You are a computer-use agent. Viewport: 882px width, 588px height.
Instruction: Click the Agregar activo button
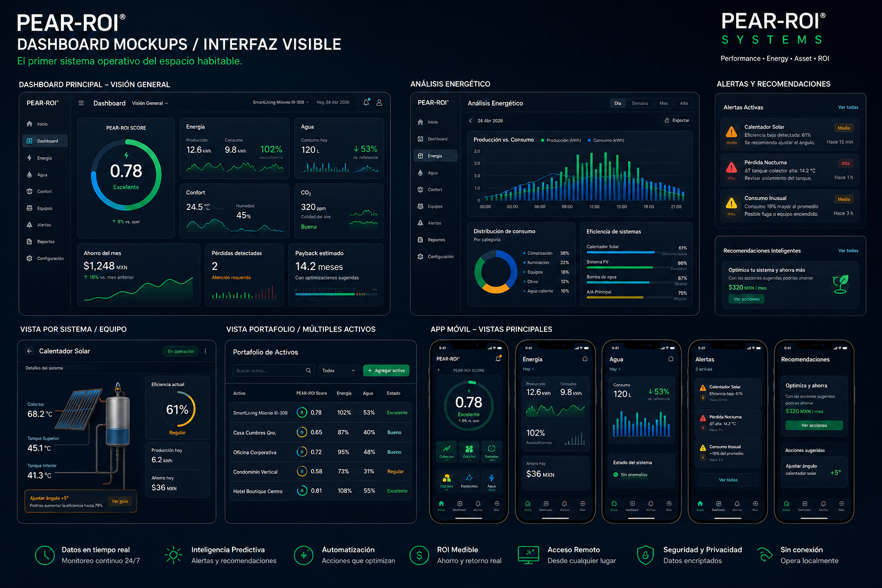click(386, 370)
